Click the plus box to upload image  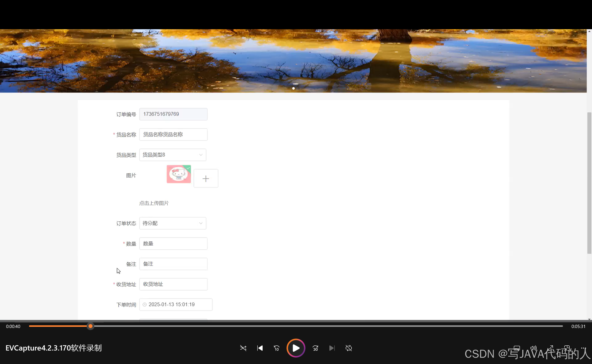[206, 178]
